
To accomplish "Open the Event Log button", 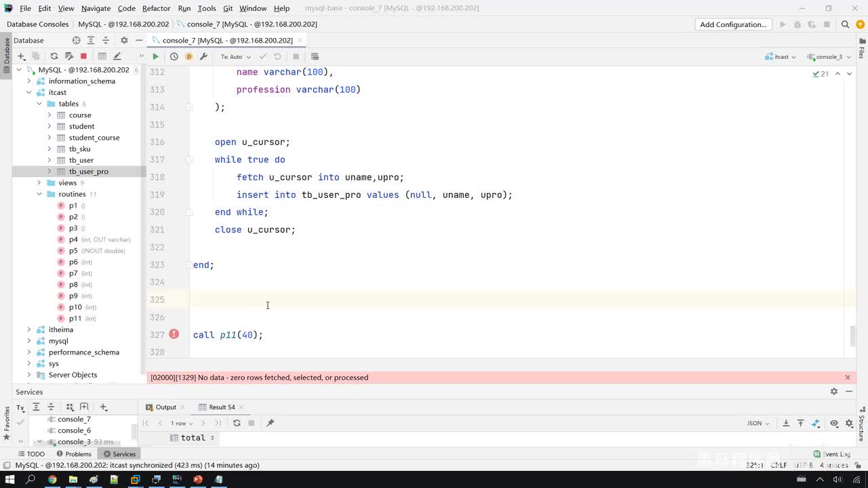I will click(x=831, y=454).
